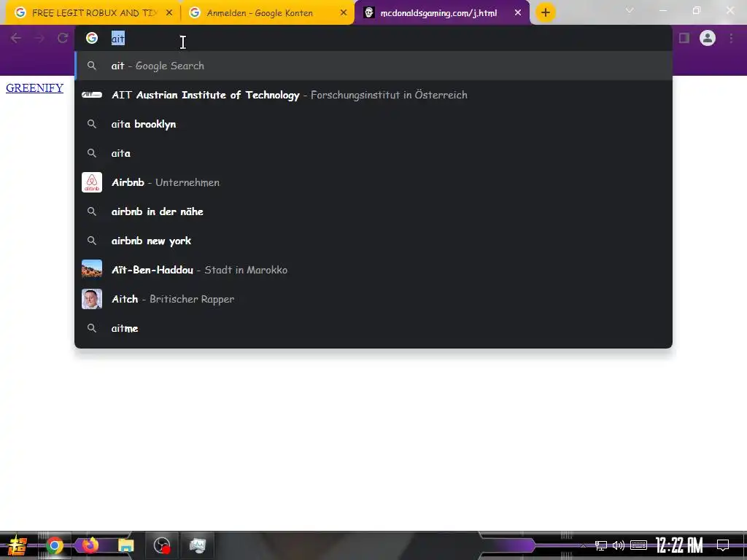Open touch keyboard tray icon
The width and height of the screenshot is (747, 560).
[x=638, y=545]
